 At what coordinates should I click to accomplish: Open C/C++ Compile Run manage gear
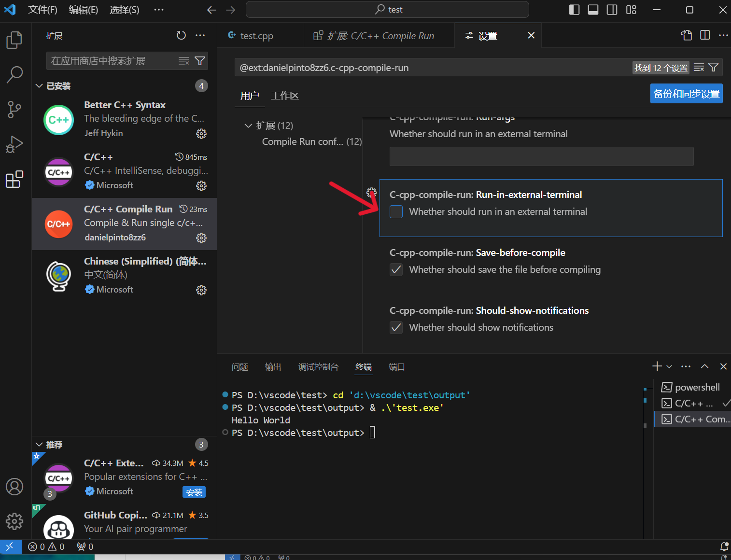click(201, 238)
